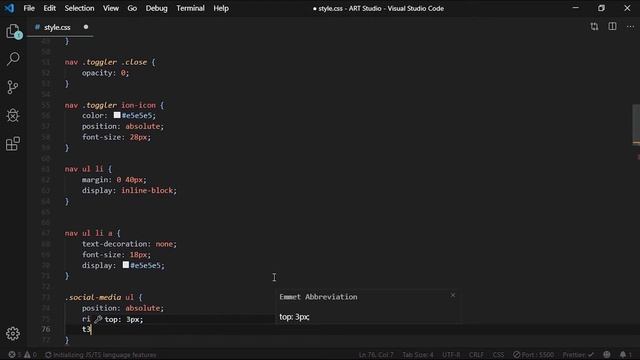Screen dimensions: 640x360
Task: Click the 'opacity: 0;' line
Action: click(105, 73)
